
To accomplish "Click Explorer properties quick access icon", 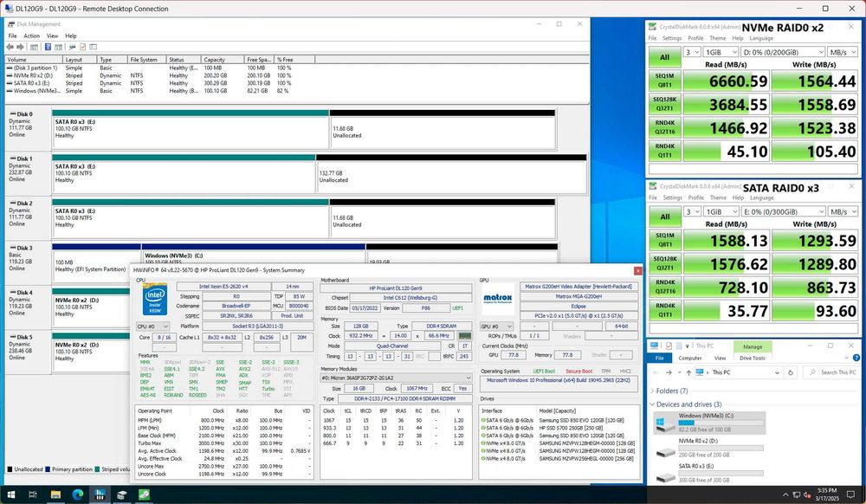I will click(669, 346).
